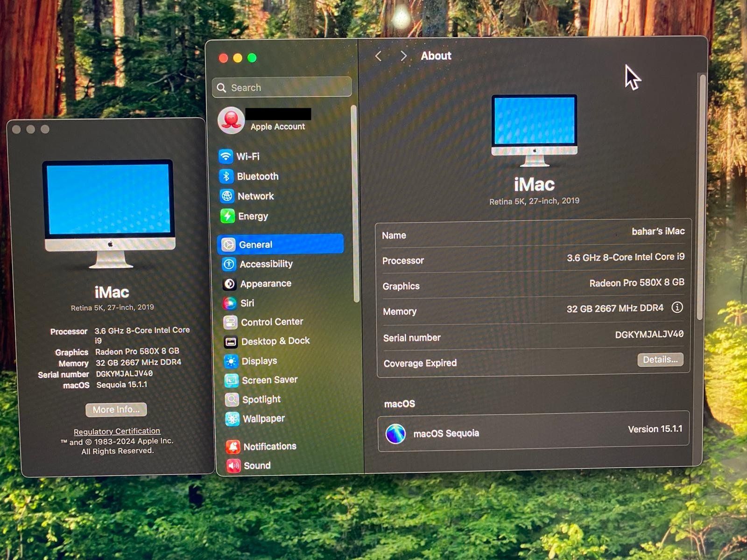
Task: Open Appearance settings
Action: 282,284
